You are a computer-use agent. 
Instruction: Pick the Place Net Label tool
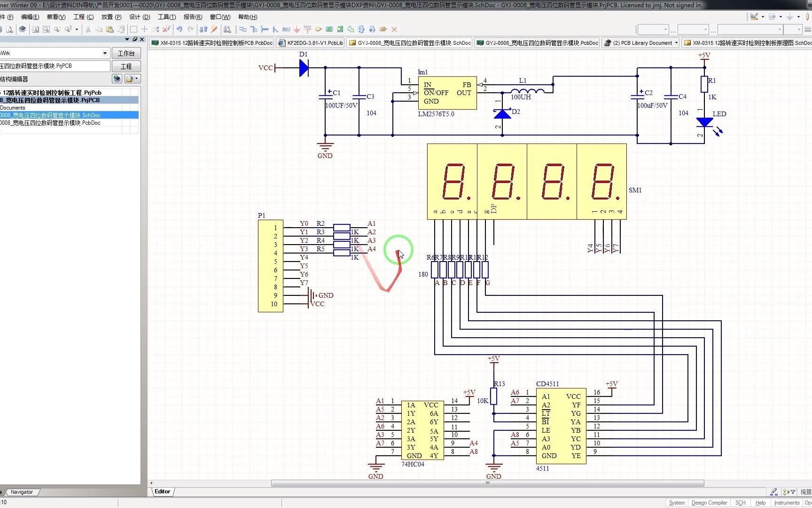tap(286, 29)
